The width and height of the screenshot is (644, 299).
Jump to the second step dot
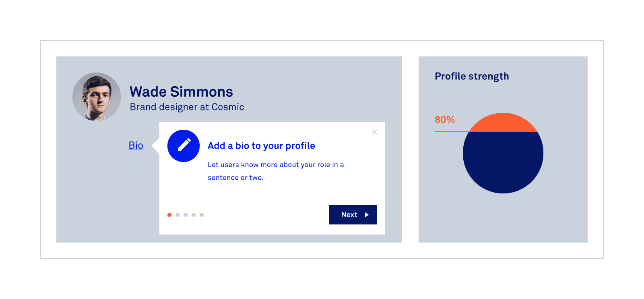[x=178, y=215]
